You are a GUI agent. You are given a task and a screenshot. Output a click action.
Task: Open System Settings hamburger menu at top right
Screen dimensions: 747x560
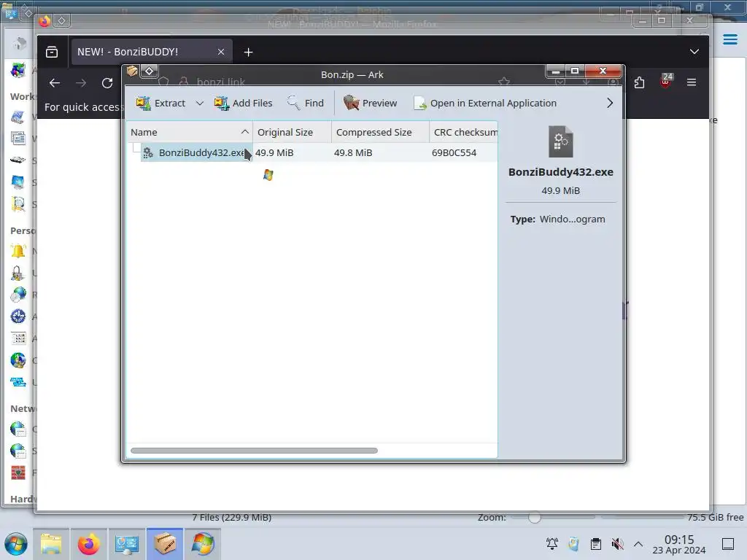tap(729, 39)
